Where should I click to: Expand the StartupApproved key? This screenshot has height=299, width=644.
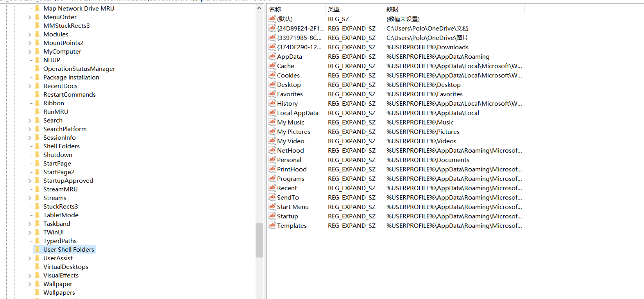click(30, 181)
